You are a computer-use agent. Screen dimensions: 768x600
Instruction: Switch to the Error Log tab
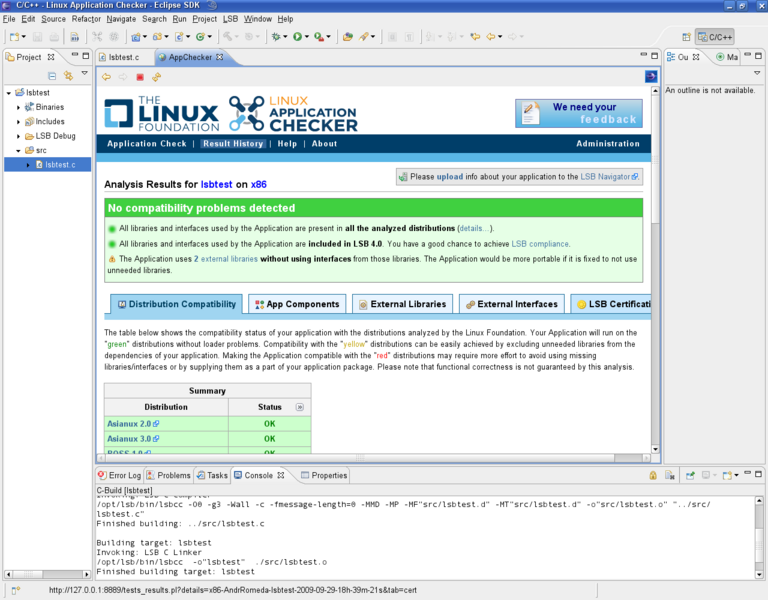click(120, 475)
